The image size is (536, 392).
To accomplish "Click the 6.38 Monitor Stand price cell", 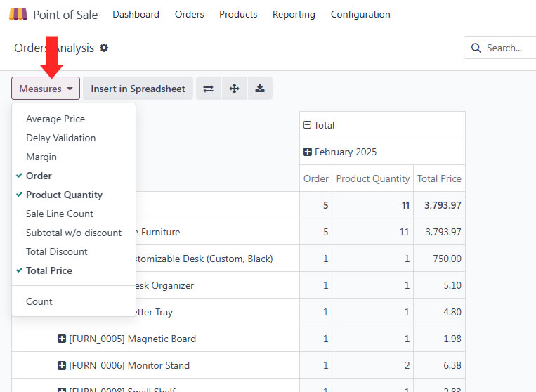I will point(439,365).
